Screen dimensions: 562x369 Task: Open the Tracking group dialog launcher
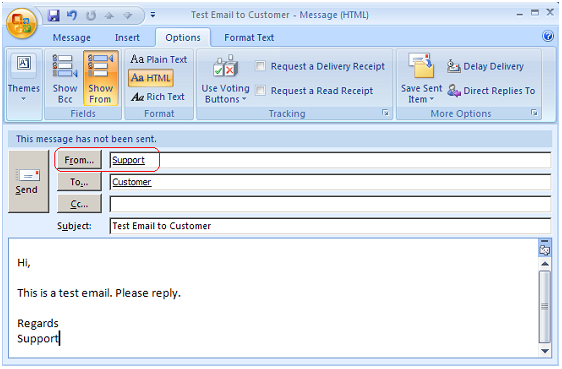click(386, 113)
